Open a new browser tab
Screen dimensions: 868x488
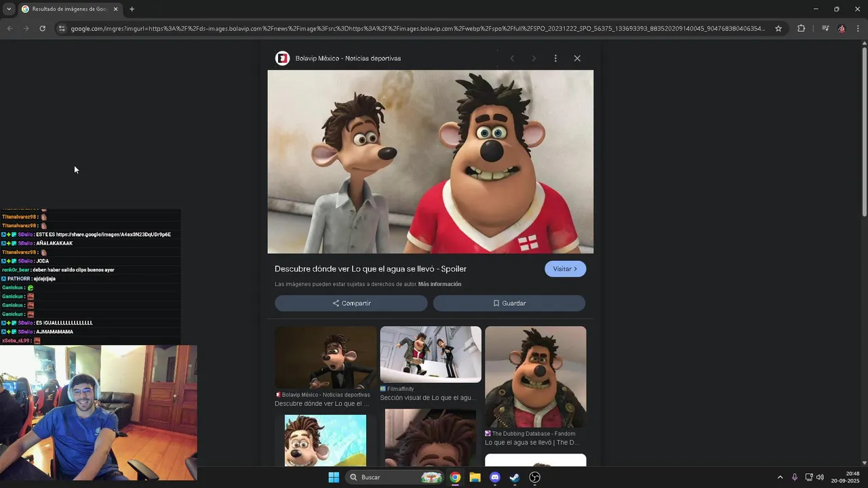(132, 9)
